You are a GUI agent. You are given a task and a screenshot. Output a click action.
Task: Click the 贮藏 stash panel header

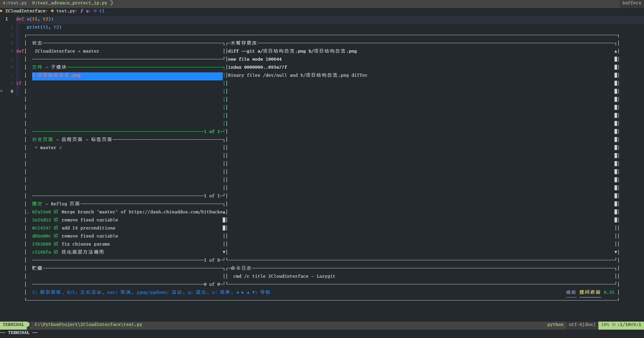(x=37, y=268)
